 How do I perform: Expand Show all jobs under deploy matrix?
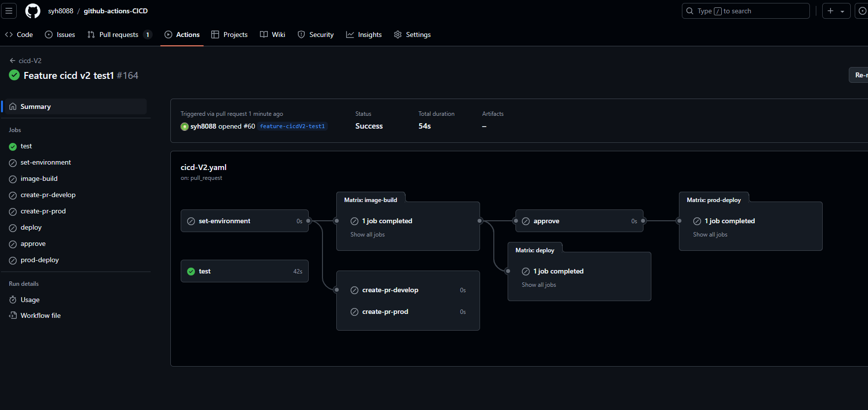coord(539,285)
